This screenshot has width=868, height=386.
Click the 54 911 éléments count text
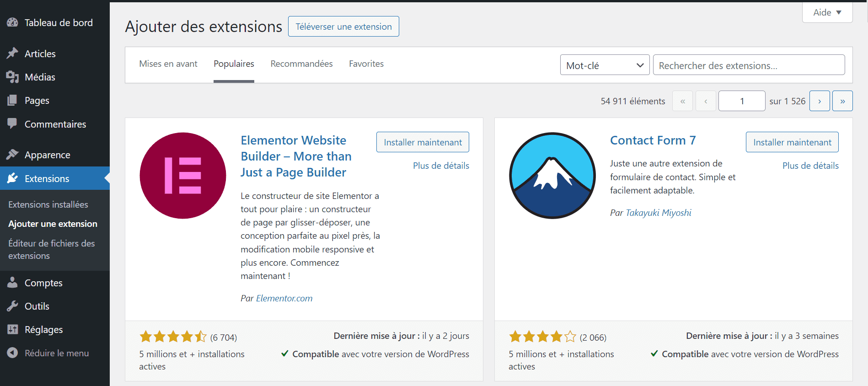(633, 101)
